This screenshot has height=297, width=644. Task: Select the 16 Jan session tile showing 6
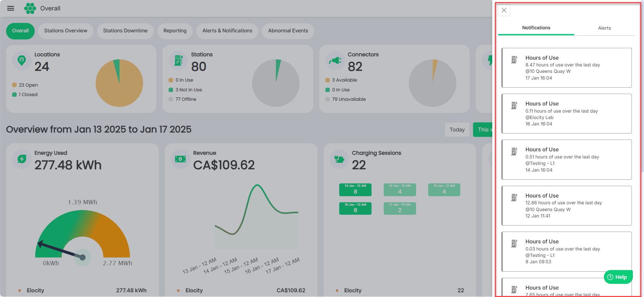355,208
